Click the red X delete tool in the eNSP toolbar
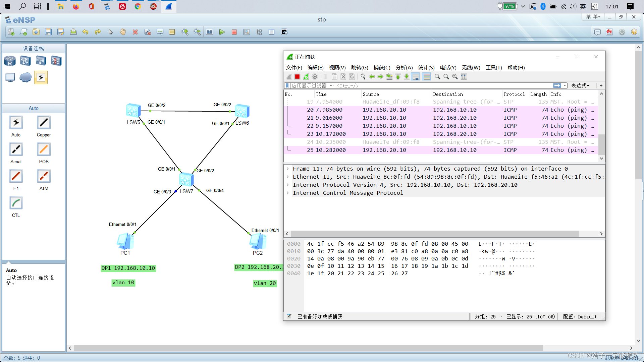This screenshot has width=644, height=362. [x=135, y=32]
